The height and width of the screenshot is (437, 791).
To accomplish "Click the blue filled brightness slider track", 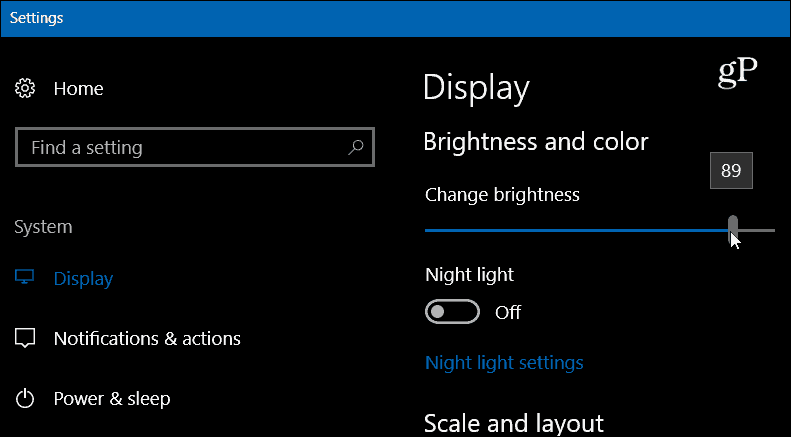I will 577,231.
